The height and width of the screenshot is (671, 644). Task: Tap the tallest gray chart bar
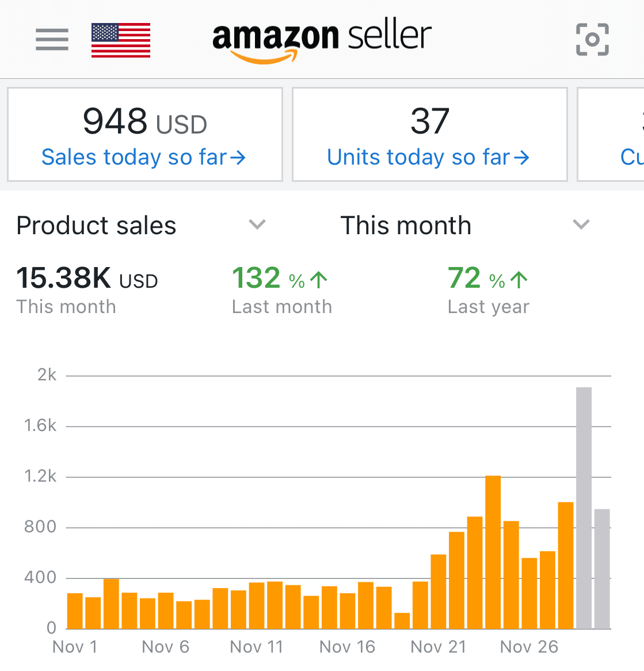tap(584, 508)
